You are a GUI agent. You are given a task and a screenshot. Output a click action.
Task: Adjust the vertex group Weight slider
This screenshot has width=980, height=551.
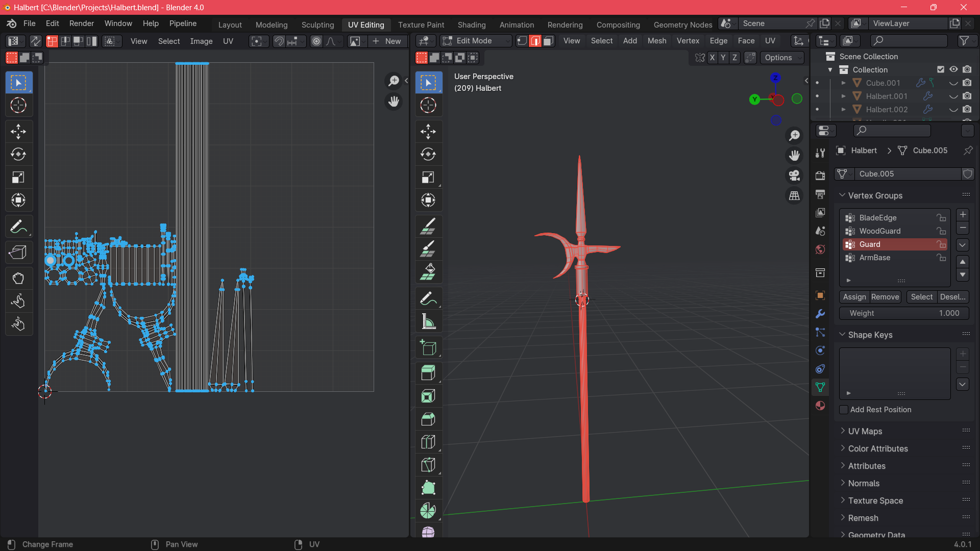click(903, 313)
